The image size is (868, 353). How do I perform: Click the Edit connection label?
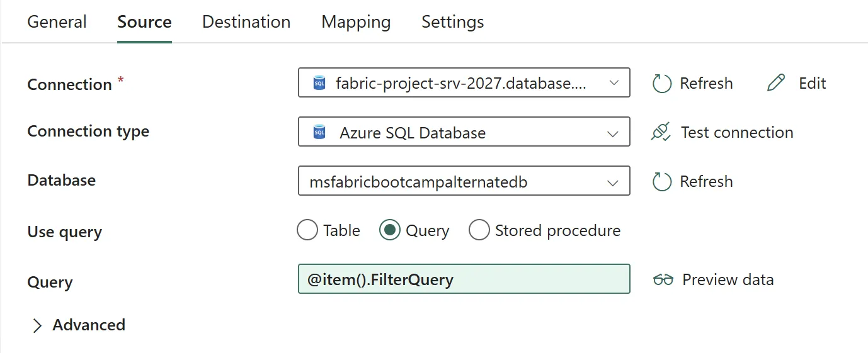813,83
